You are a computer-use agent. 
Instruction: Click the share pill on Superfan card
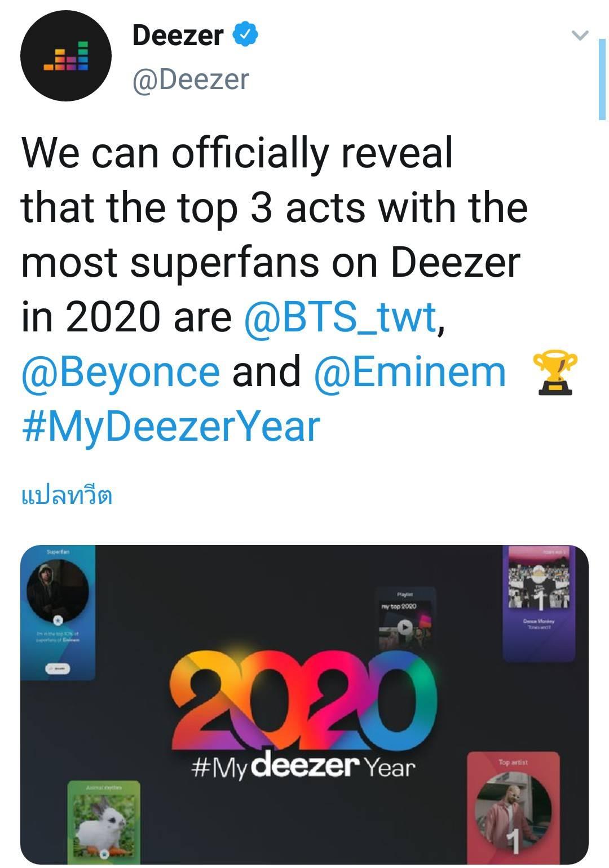pos(58,668)
